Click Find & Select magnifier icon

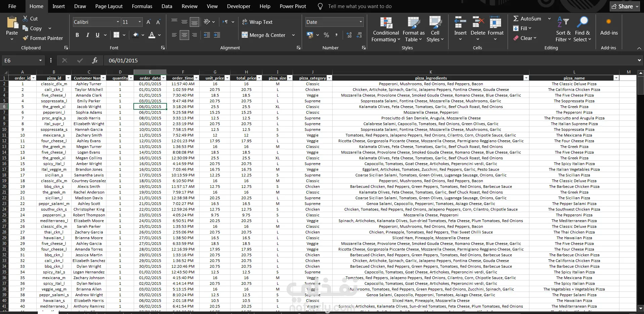click(582, 22)
